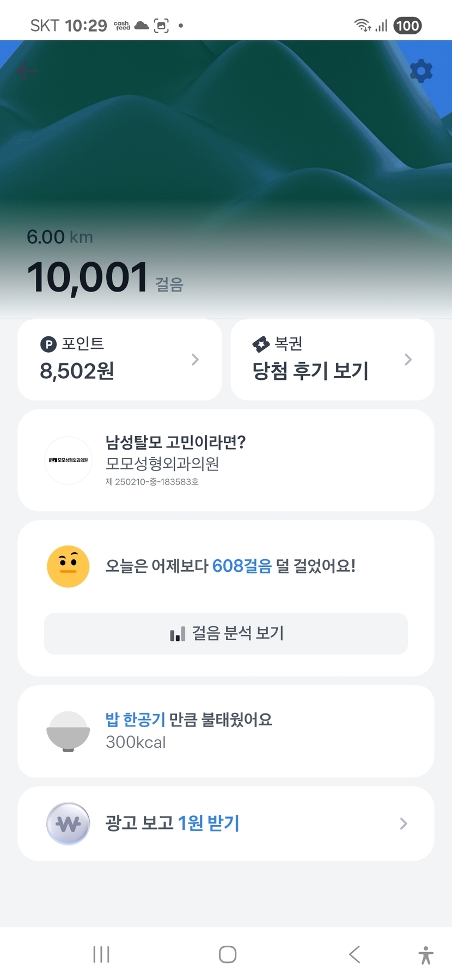This screenshot has width=452, height=980.
Task: Tap the won coin icon
Action: pyautogui.click(x=68, y=823)
